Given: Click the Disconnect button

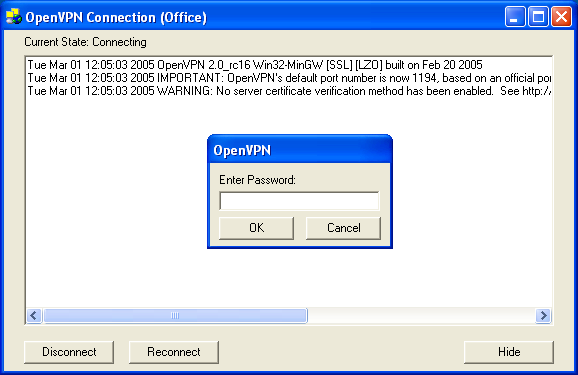Looking at the screenshot, I should pyautogui.click(x=69, y=352).
